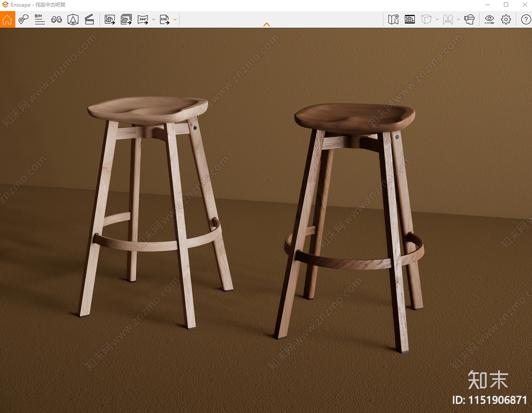Screen dimensions: 532x413
Task: Open view management binoculars icon
Action: 57,19
